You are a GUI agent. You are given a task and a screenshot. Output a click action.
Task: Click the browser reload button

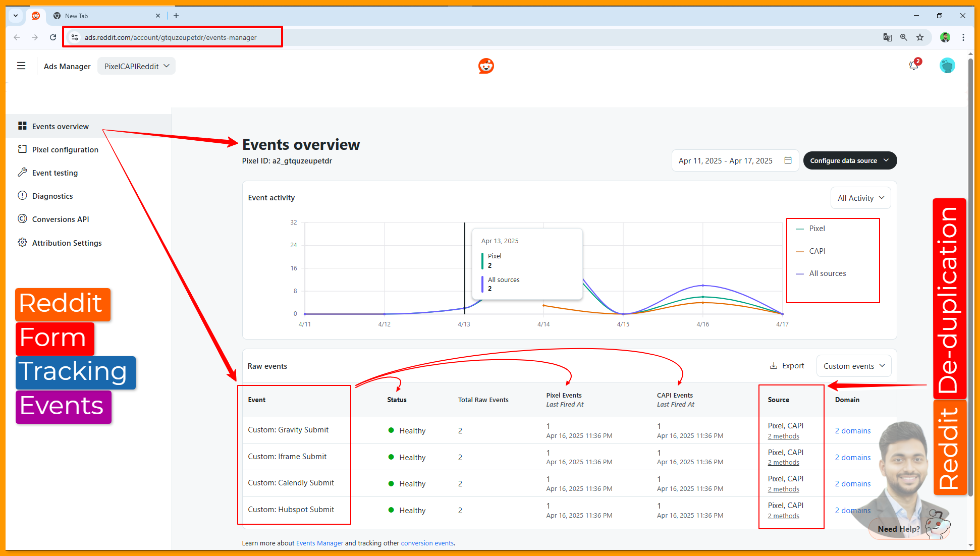tap(53, 37)
